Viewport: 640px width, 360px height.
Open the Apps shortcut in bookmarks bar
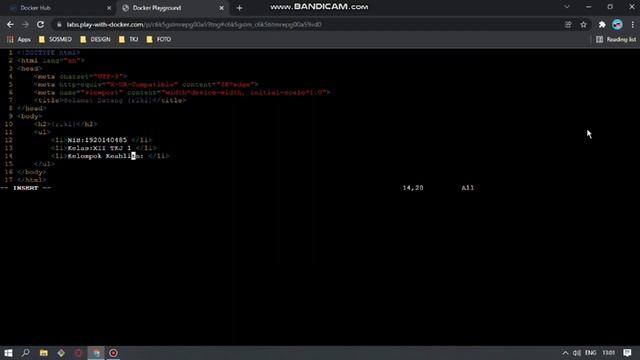[x=19, y=40]
